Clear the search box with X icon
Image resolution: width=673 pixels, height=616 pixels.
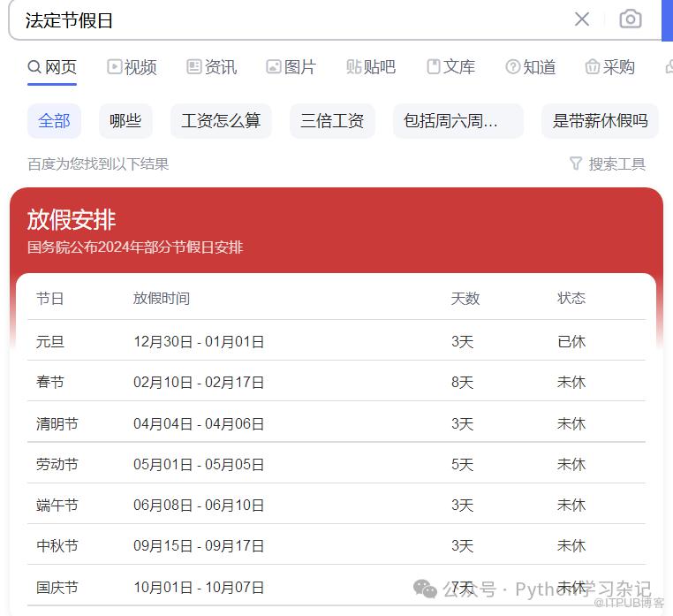(x=582, y=19)
